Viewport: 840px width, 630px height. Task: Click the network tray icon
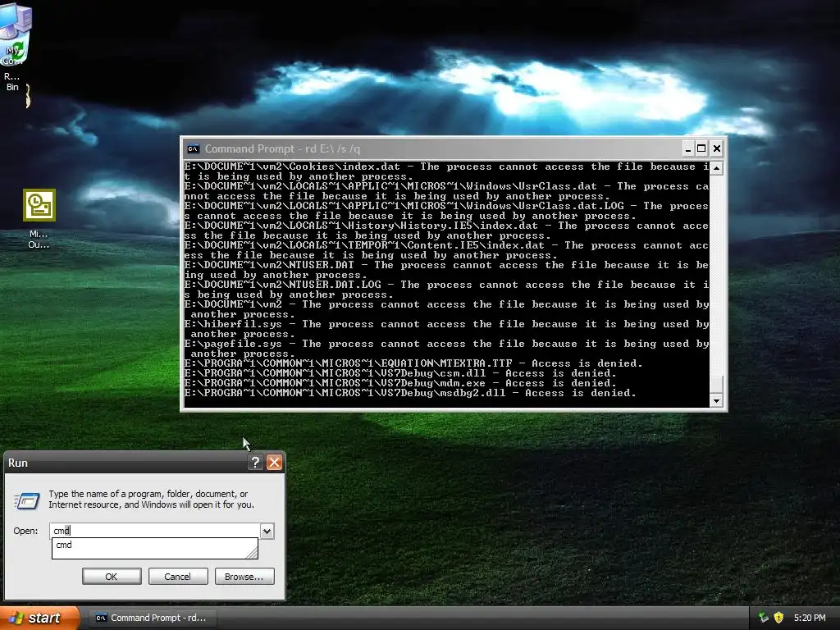[764, 618]
